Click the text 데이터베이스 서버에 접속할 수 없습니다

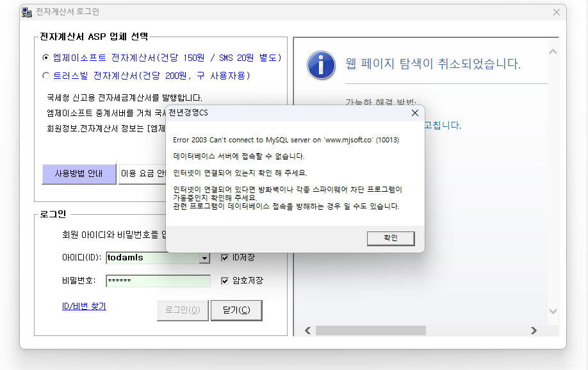coord(239,156)
